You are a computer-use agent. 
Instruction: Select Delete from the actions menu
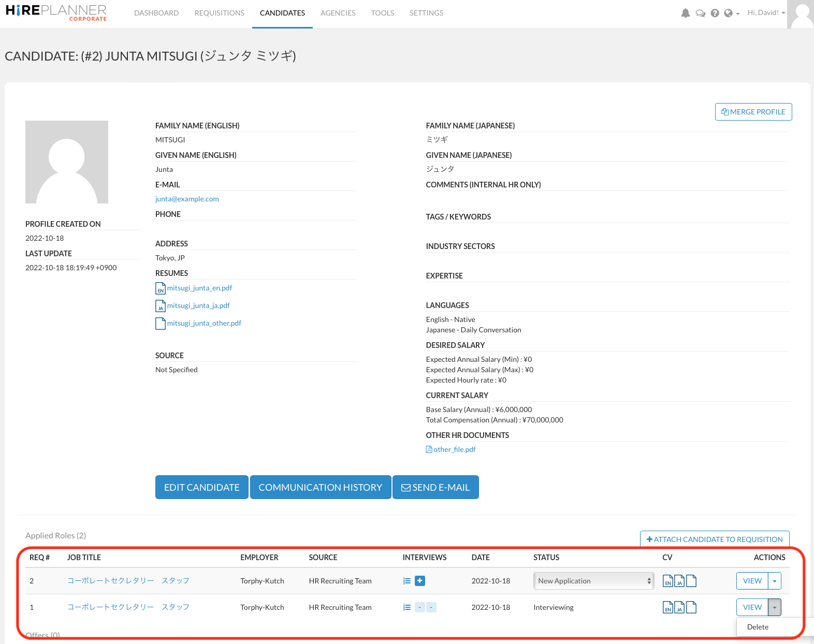pos(758,627)
